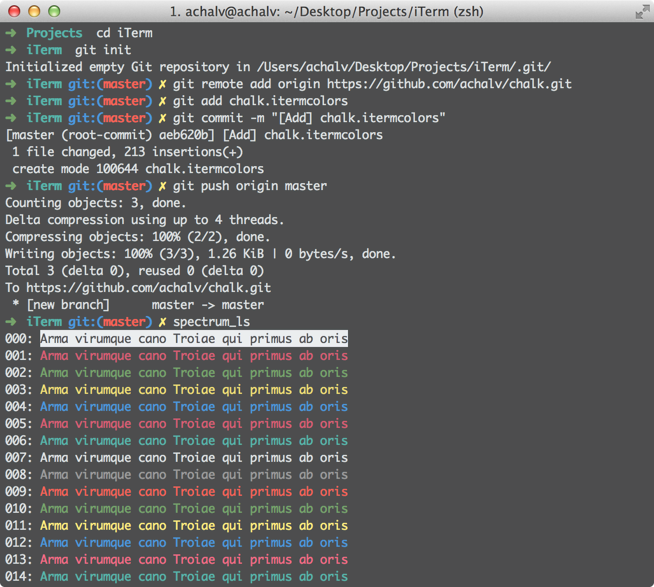The height and width of the screenshot is (587, 654).
Task: Click the 006 teal spectrum line
Action: (194, 441)
